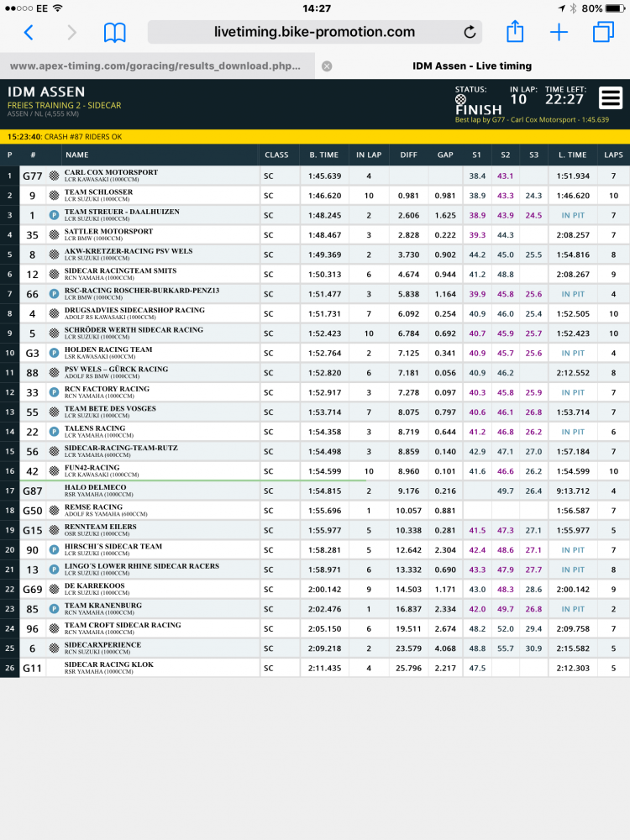
Task: Select Sidecar-Racing-Team-Rutz name
Action: point(121,448)
